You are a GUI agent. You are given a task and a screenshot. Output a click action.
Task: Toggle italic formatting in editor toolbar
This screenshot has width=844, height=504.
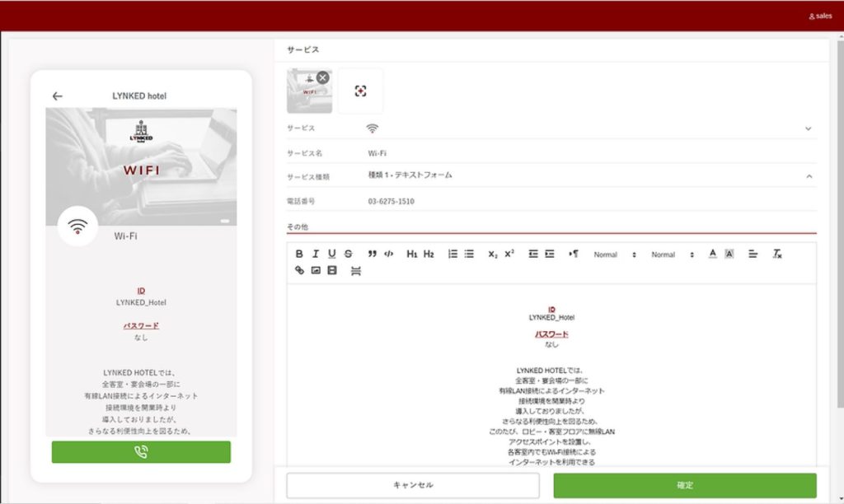[316, 254]
